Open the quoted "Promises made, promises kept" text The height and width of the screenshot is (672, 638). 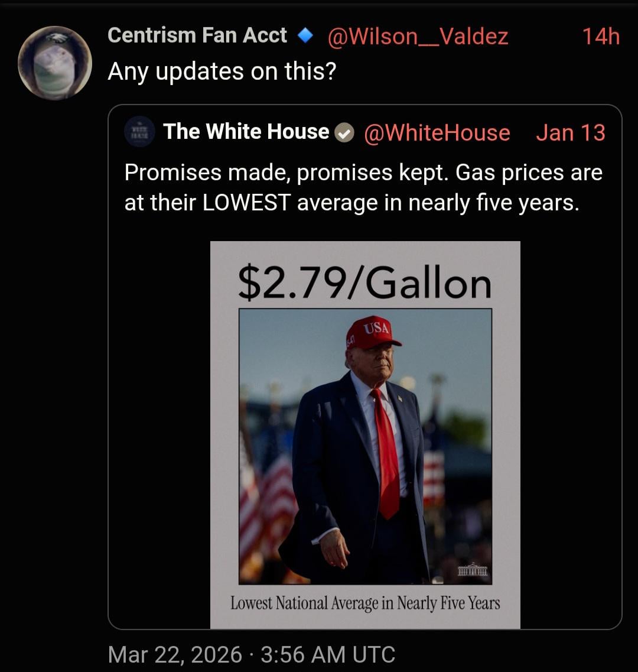tap(363, 187)
